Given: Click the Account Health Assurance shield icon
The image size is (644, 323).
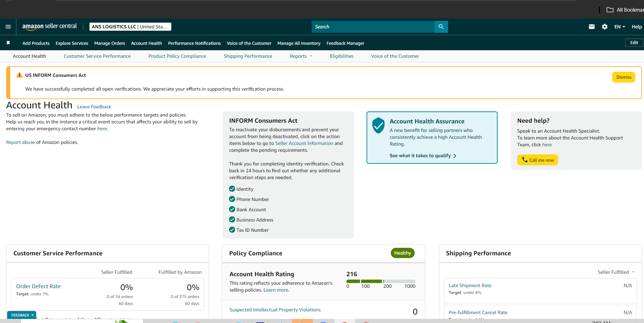Looking at the screenshot, I should point(378,125).
